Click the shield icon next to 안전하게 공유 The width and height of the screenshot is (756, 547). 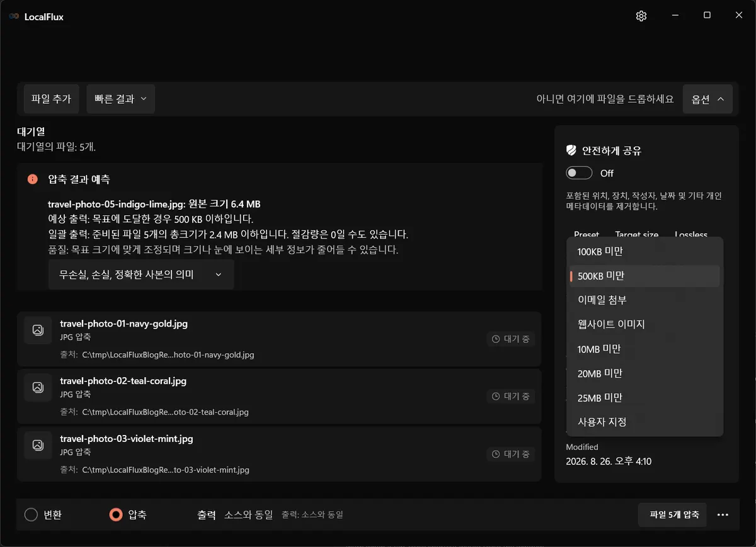tap(571, 150)
